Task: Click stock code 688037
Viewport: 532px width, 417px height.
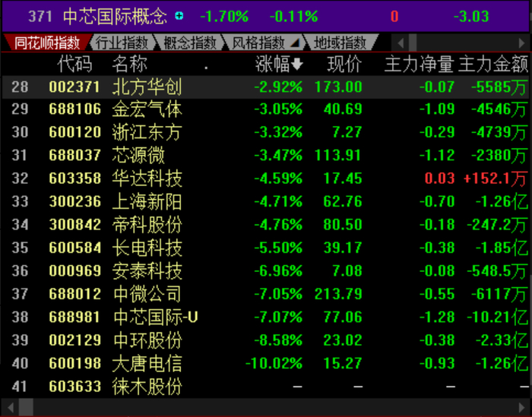Action: click(74, 155)
